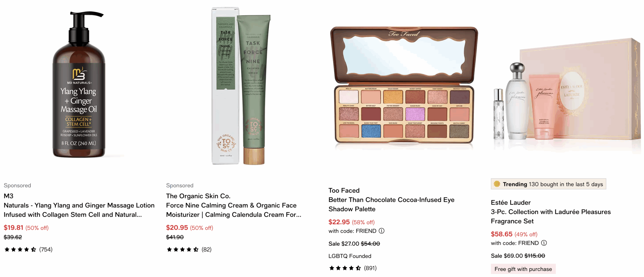This screenshot has width=644, height=277.
Task: Open Force Nine Calming Cream product title
Action: pyautogui.click(x=233, y=210)
